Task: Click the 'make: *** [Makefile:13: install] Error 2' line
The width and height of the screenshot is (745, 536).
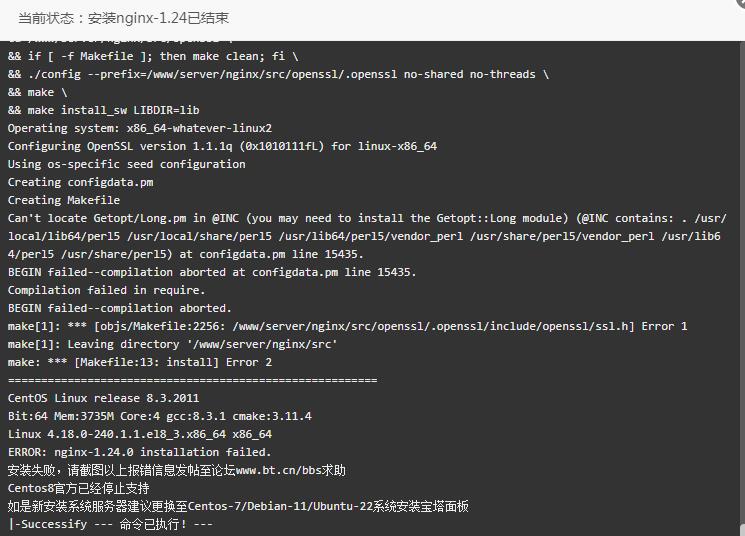Action: (x=140, y=362)
